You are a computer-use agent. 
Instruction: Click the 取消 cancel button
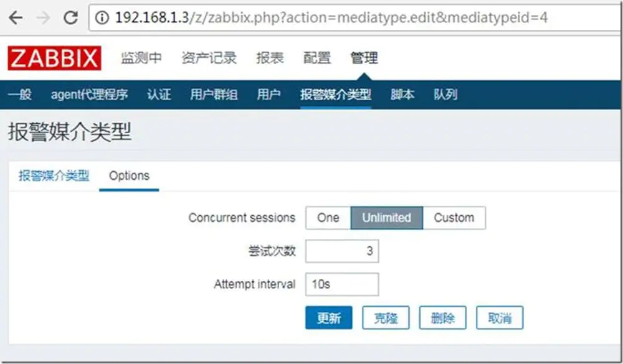point(500,317)
